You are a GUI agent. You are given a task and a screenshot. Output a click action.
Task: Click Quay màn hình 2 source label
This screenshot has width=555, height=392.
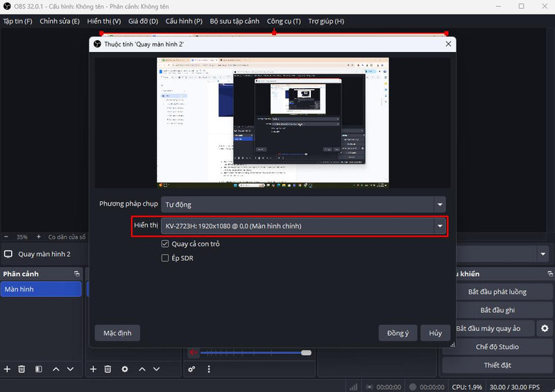(44, 254)
